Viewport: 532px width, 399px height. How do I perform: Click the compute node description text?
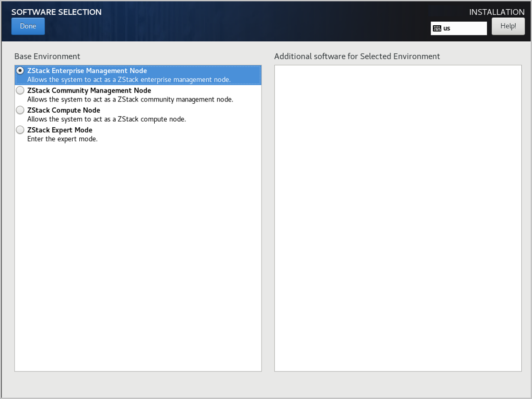[106, 119]
